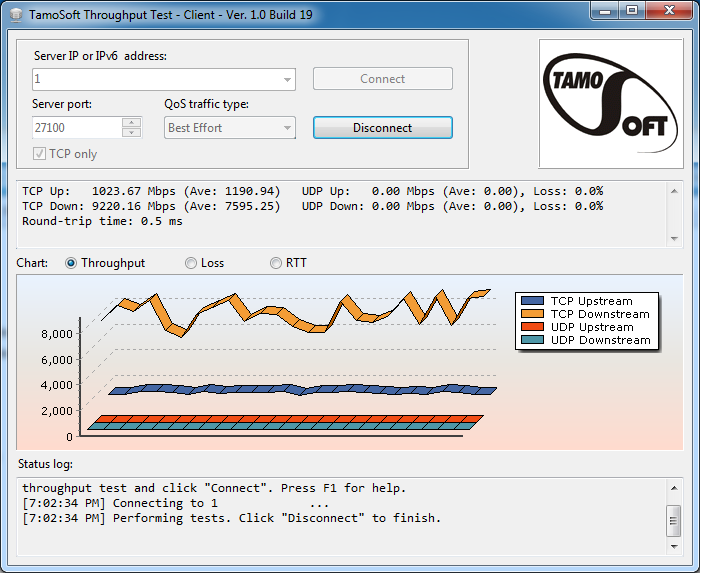Toggle the TCP only checkbox
This screenshot has width=701, height=575.
39,154
